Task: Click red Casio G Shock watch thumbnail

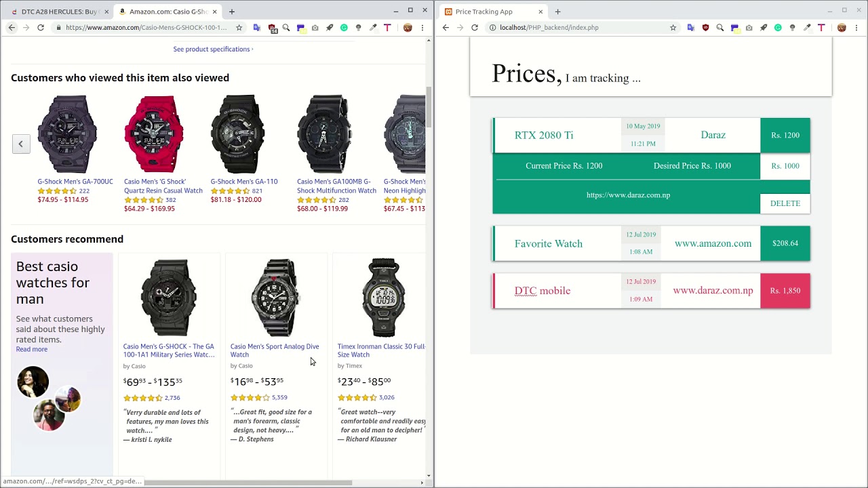Action: 154,134
